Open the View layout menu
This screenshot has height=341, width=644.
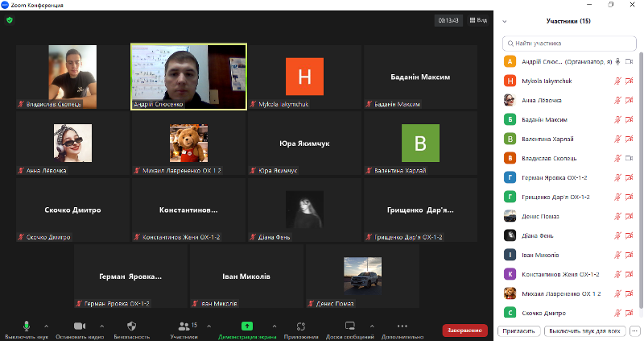[x=478, y=20]
